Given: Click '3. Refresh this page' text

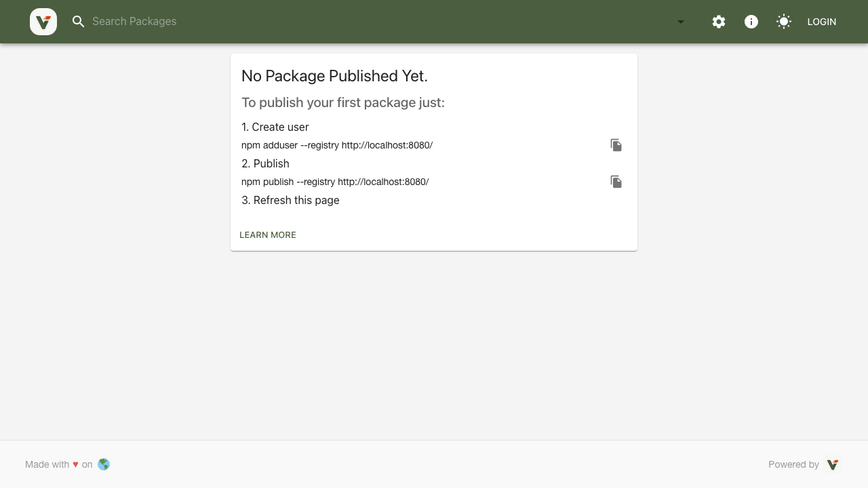Looking at the screenshot, I should click(290, 200).
